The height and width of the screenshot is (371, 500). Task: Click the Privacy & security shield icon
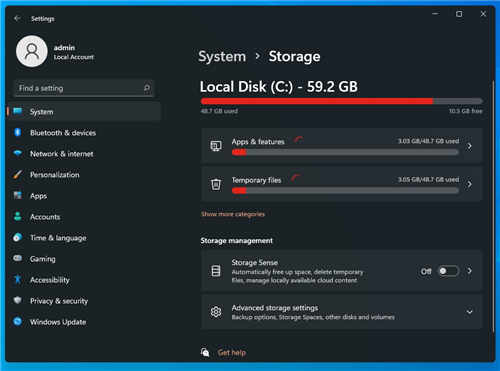[x=18, y=300]
